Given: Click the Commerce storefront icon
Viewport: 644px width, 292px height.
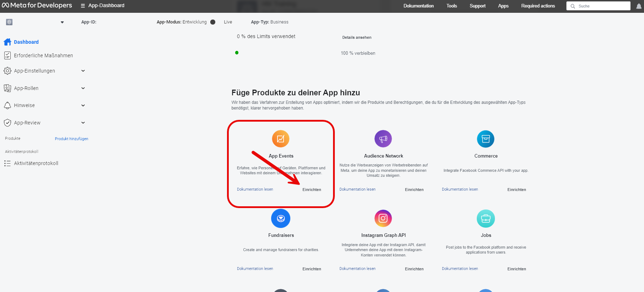Looking at the screenshot, I should [486, 139].
